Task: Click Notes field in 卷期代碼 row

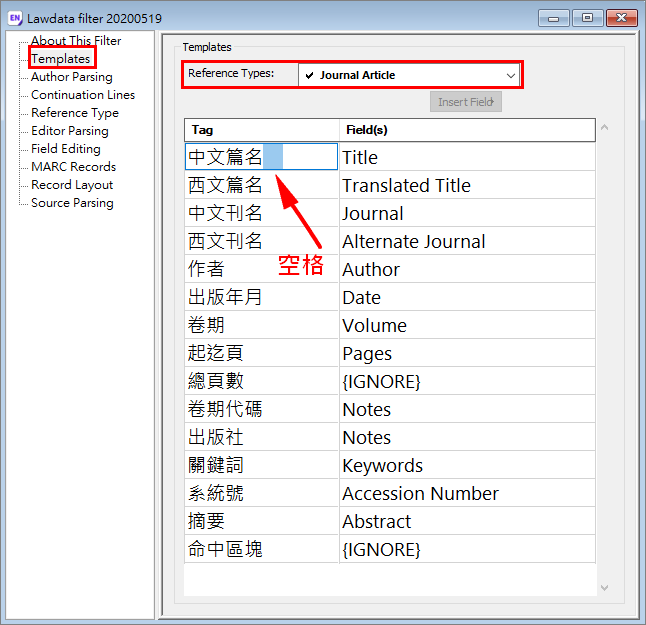Action: 467,409
